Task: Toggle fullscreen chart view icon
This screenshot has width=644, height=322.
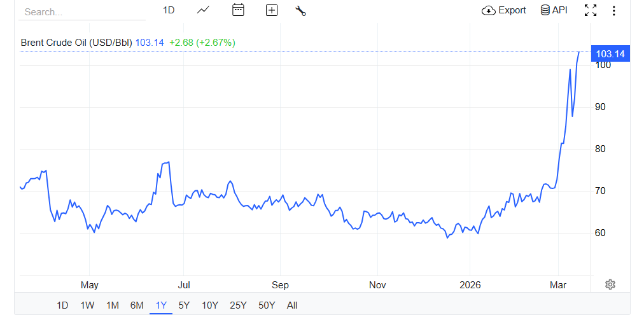Action: [x=591, y=10]
